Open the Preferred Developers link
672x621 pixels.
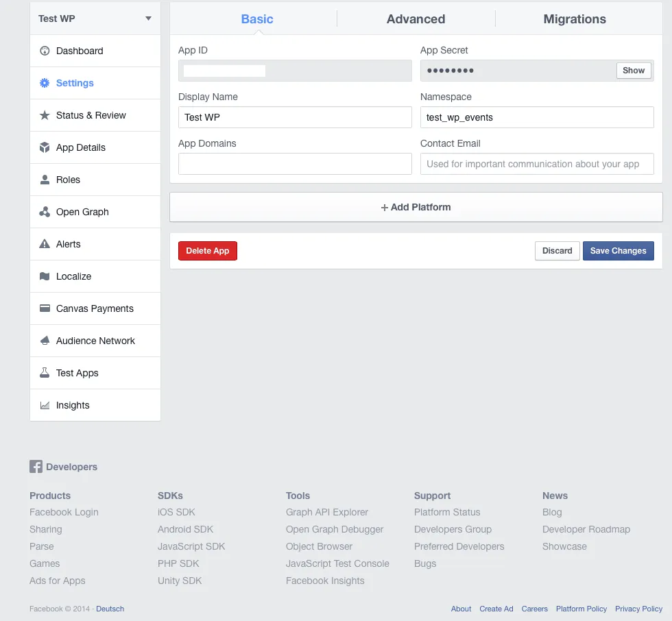click(x=459, y=546)
